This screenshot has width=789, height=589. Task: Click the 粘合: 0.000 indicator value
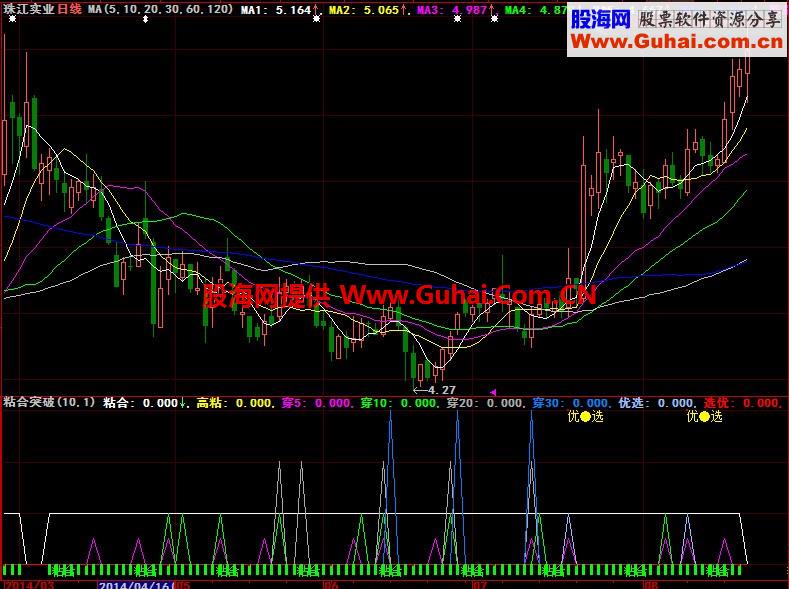tap(140, 403)
